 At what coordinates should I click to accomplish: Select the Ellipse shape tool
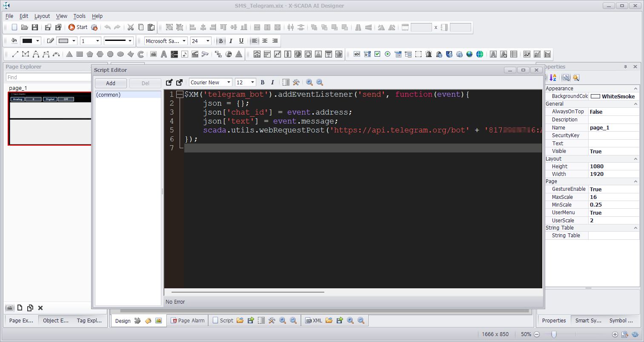tap(120, 54)
